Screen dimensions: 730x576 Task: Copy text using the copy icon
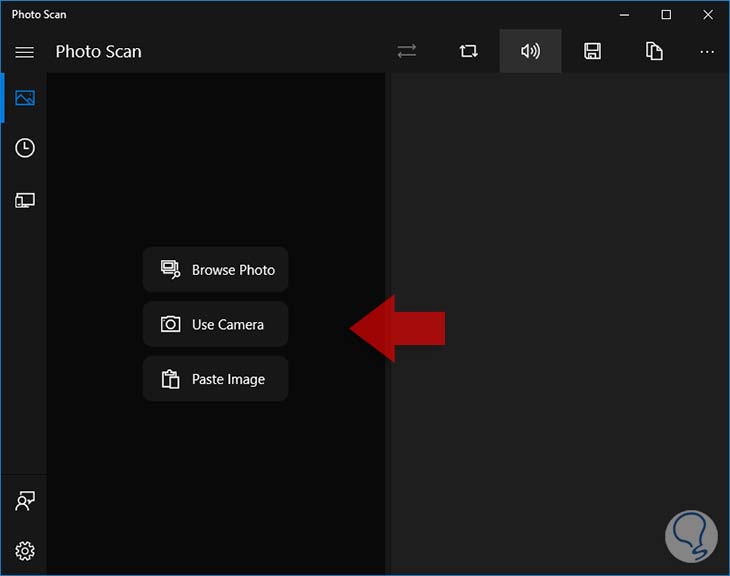654,51
